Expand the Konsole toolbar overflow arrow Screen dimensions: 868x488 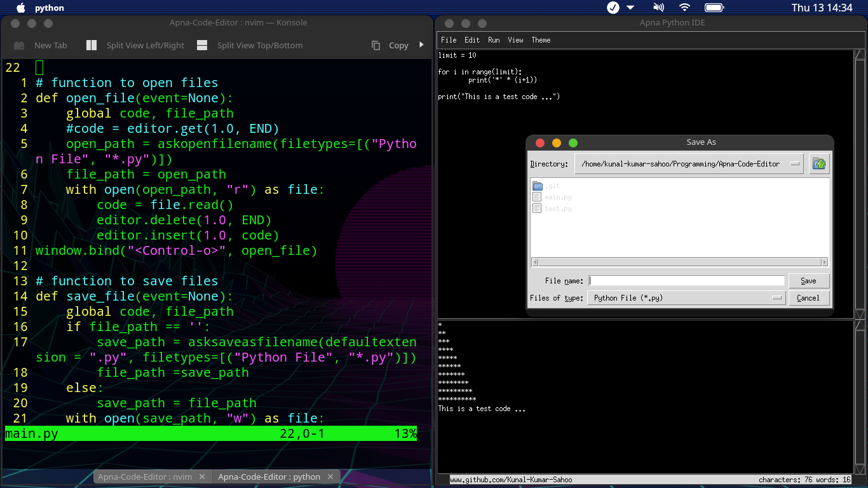tap(421, 45)
